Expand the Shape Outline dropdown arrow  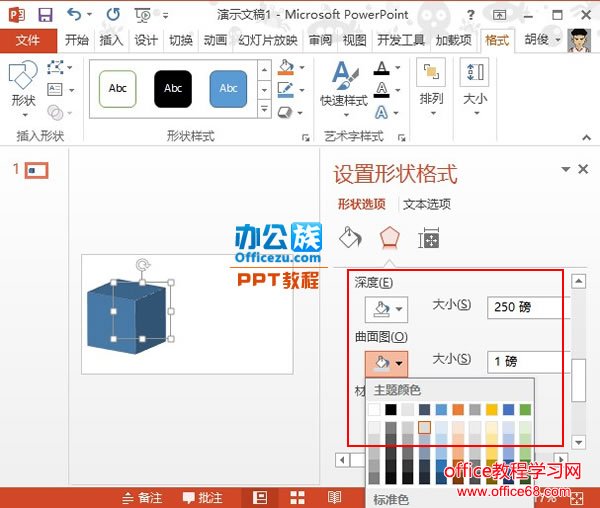click(x=302, y=90)
